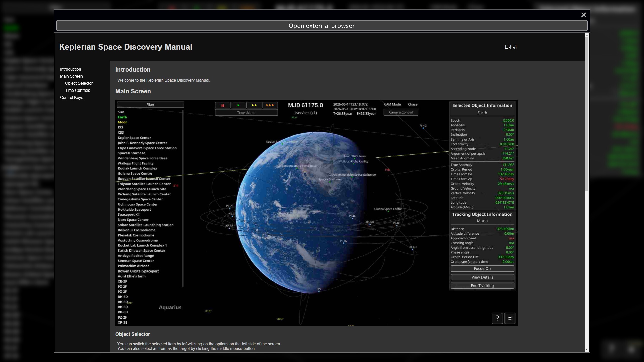Click the Camera Control button

click(401, 112)
